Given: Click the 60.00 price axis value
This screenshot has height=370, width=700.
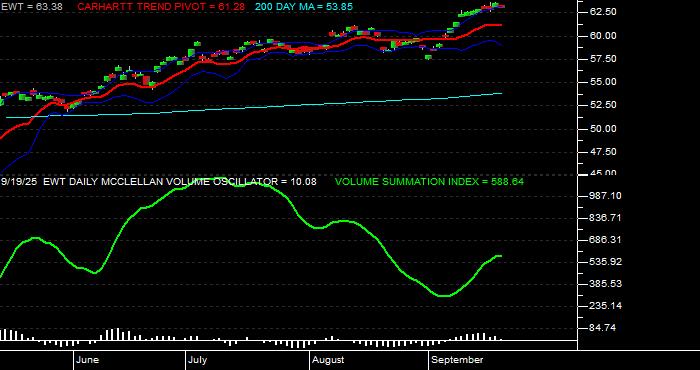Looking at the screenshot, I should coord(604,36).
